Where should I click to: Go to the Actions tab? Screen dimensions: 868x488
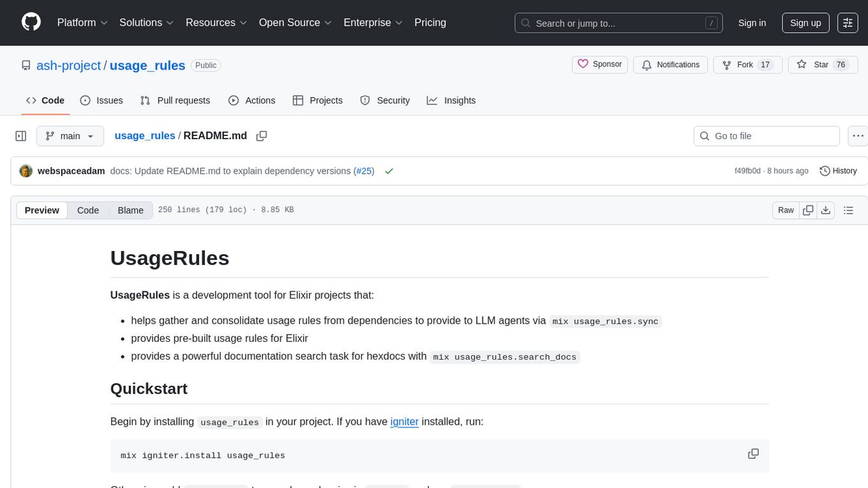click(252, 100)
